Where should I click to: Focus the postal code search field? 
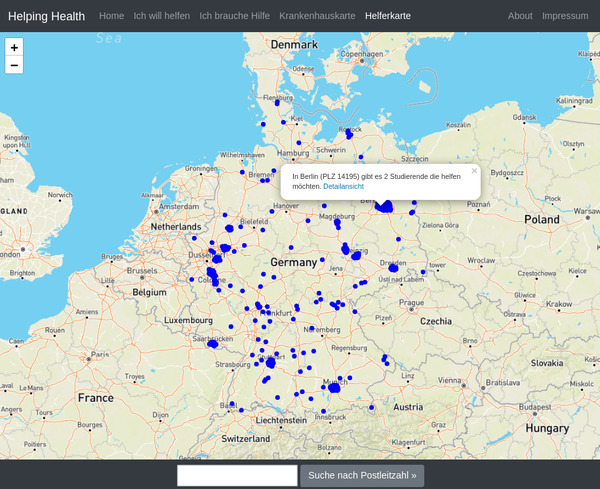[237, 476]
